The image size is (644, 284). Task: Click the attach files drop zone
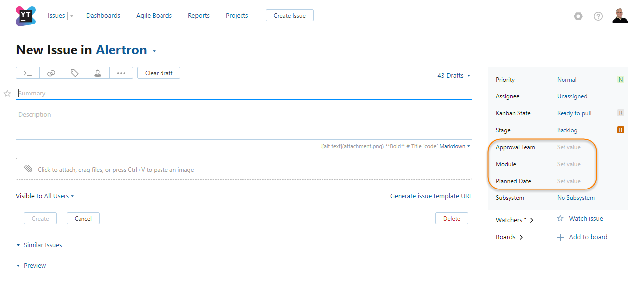[x=244, y=169]
